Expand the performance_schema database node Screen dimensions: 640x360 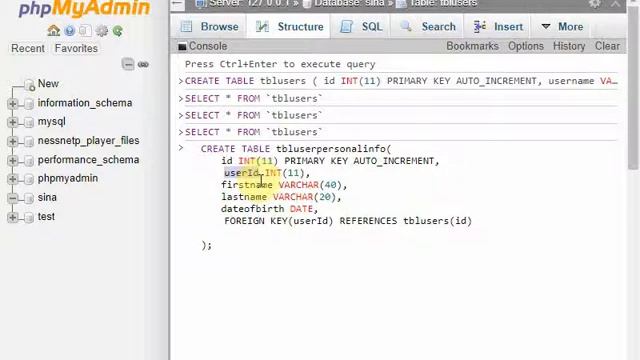(x=13, y=160)
